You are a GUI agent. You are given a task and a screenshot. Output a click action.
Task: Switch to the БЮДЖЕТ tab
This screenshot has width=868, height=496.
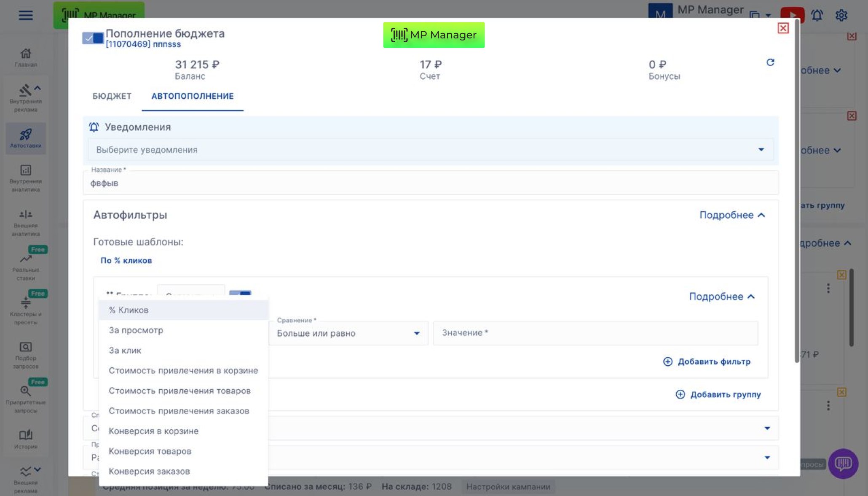coord(112,96)
